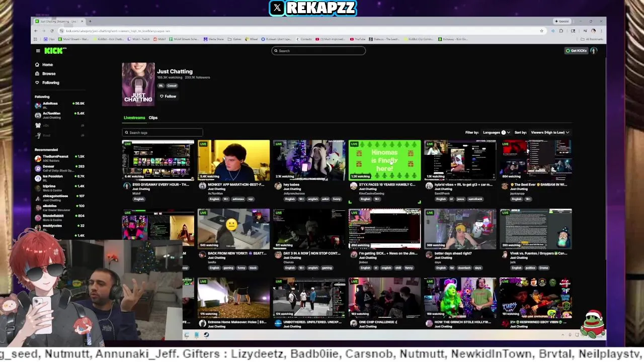This screenshot has width=644, height=362.
Task: Click the Just Chatting category cover image
Action: pos(138,84)
